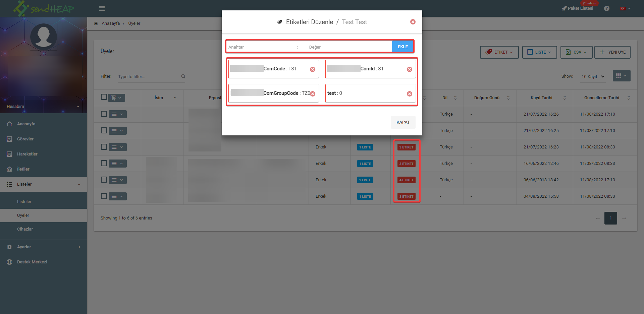
Task: Open row actions menu for 21/07/2022 16:26
Action: [117, 114]
